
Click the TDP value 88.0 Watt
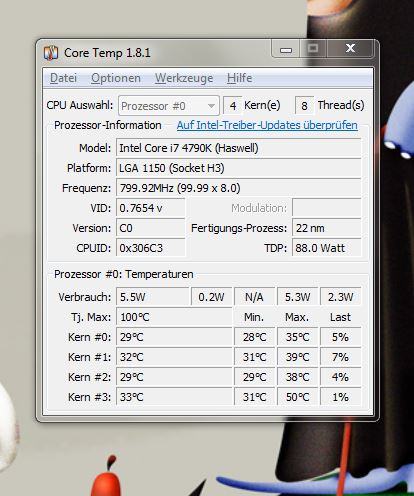click(327, 248)
